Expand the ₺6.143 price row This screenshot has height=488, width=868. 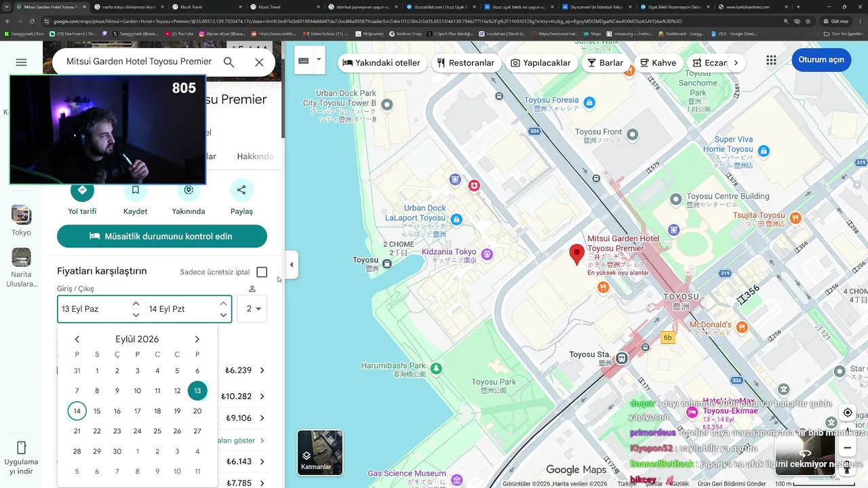[x=262, y=462]
